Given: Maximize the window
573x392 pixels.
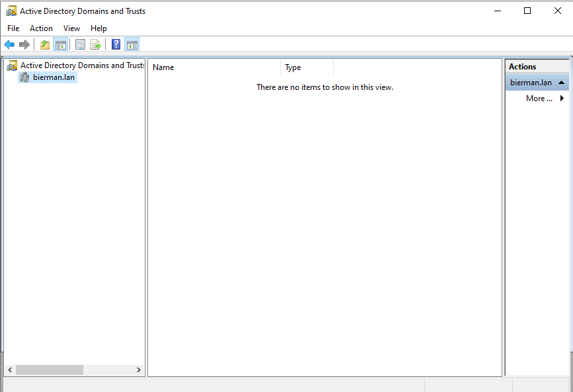Looking at the screenshot, I should point(527,11).
